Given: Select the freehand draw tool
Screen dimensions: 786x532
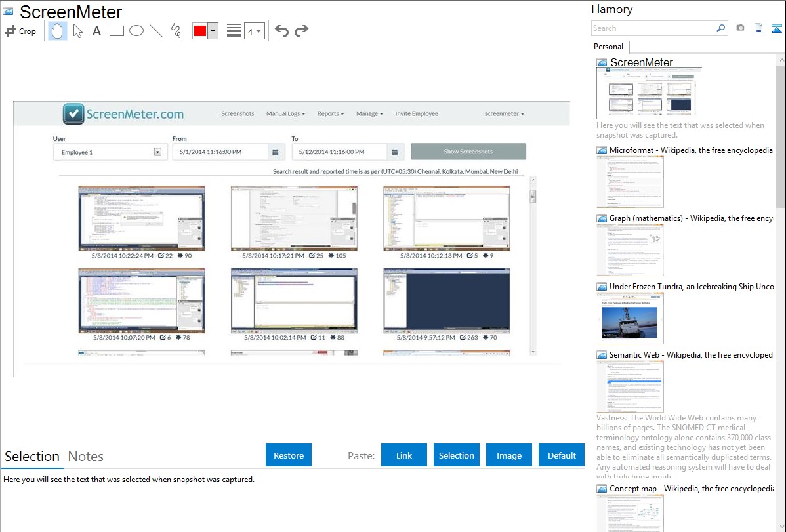Looking at the screenshot, I should [x=176, y=31].
